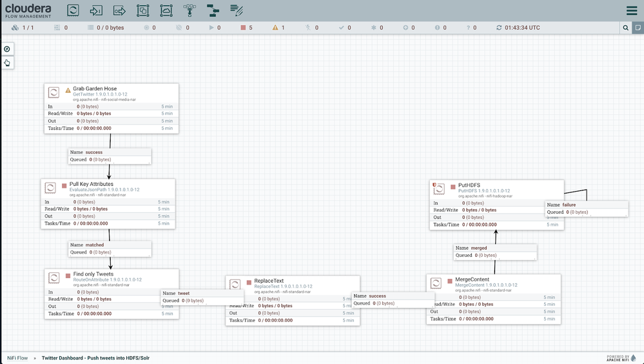The image size is (644, 364).
Task: Open the global hamburger menu
Action: click(632, 10)
